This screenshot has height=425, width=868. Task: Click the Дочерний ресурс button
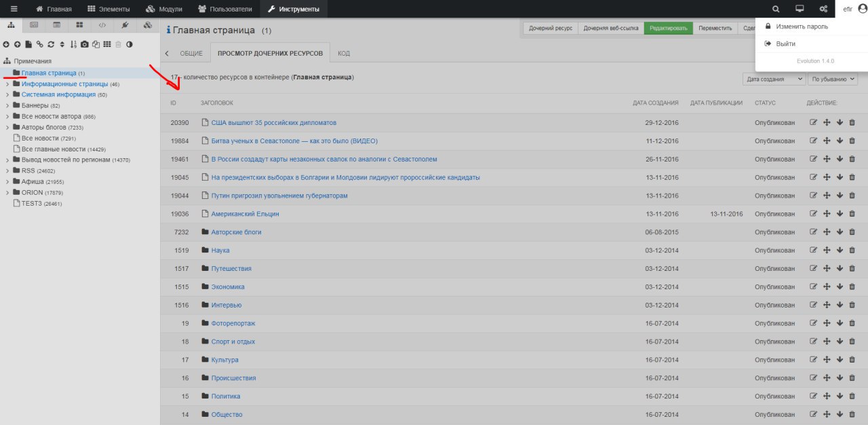click(x=551, y=29)
